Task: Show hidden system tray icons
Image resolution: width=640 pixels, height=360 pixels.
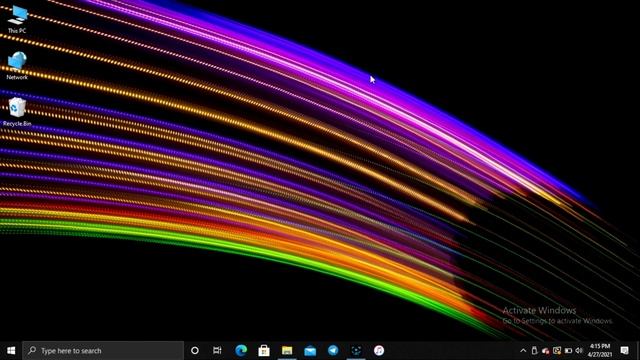Action: (x=523, y=351)
